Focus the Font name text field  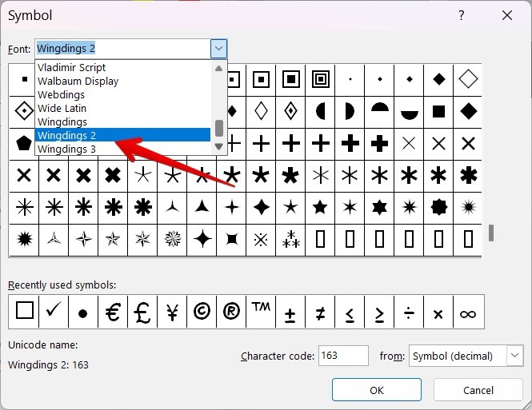[122, 49]
